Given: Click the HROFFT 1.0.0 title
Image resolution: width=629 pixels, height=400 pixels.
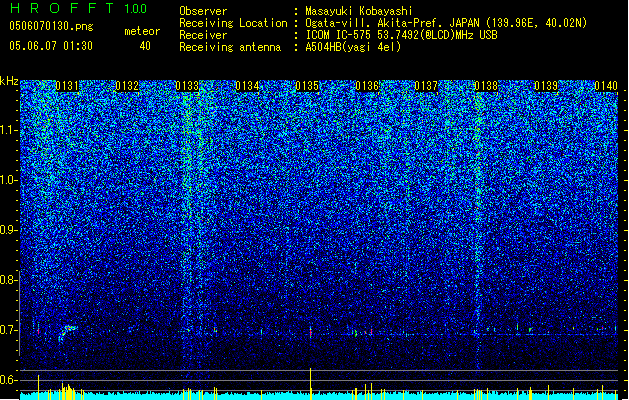Looking at the screenshot, I should [79, 8].
